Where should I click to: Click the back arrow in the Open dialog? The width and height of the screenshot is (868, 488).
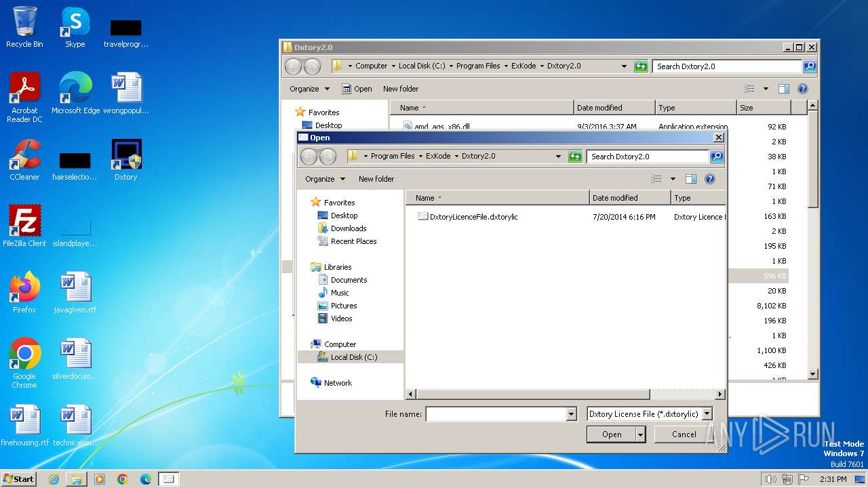click(x=309, y=157)
